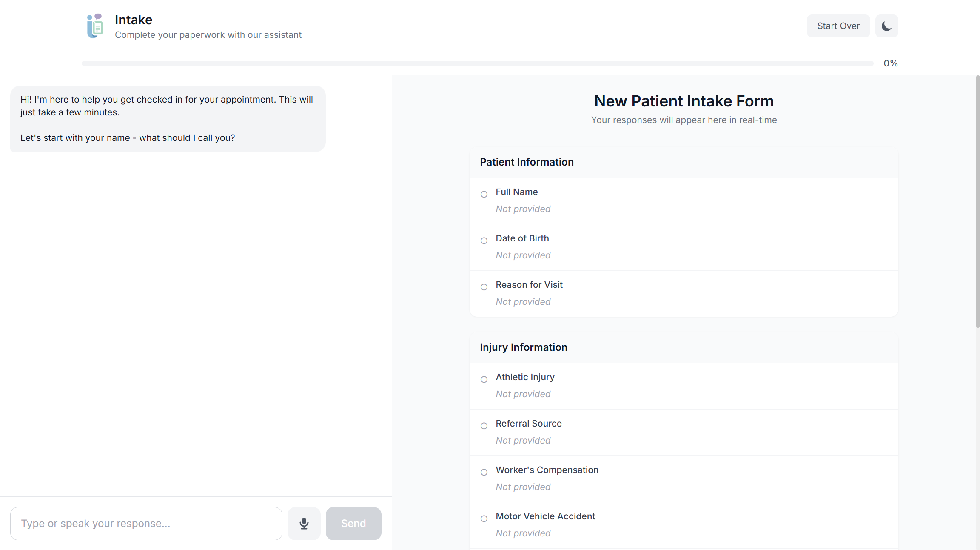Click the microphone voice input button
Screen dimensions: 980x550
pyautogui.click(x=304, y=523)
